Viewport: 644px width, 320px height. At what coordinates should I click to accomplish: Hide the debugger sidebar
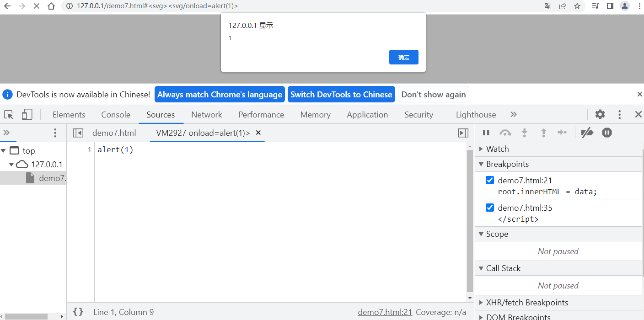(x=463, y=133)
